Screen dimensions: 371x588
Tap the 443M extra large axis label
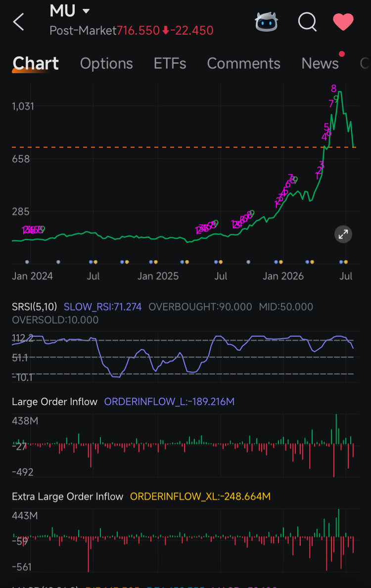click(x=25, y=516)
